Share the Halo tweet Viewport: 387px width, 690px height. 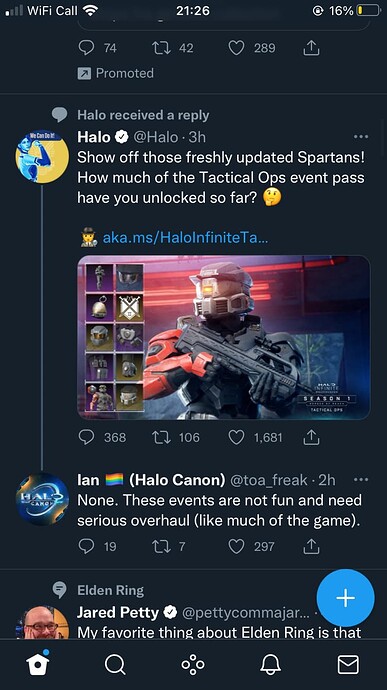(311, 437)
